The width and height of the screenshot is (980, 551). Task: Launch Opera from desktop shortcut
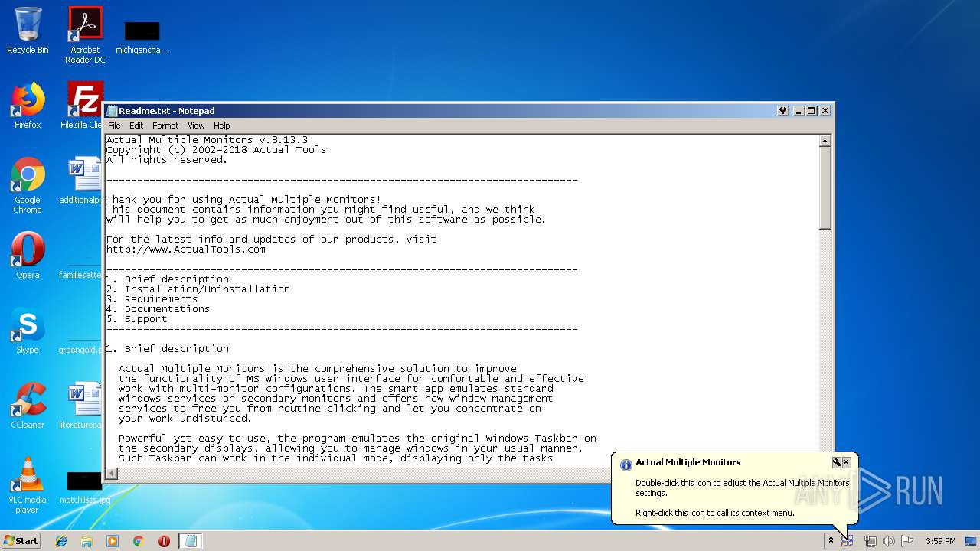[x=28, y=256]
